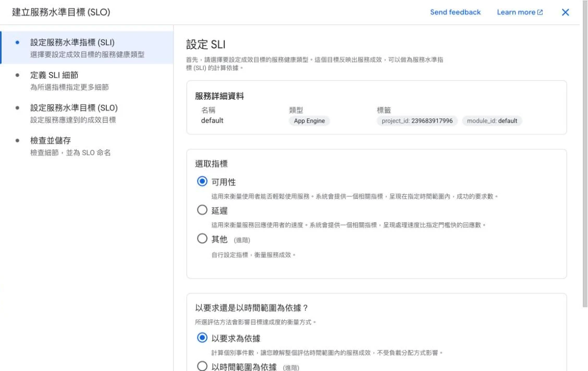The height and width of the screenshot is (371, 588).
Task: Go to step 定義 SLI 細節
Action: click(87, 80)
